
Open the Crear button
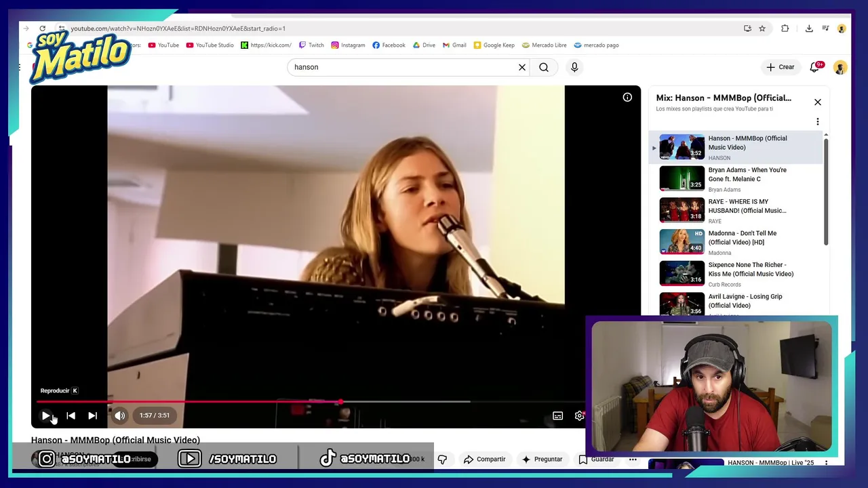[781, 67]
